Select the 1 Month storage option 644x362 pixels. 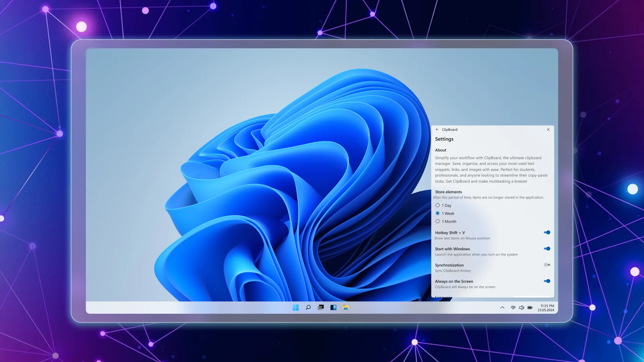tap(446, 222)
